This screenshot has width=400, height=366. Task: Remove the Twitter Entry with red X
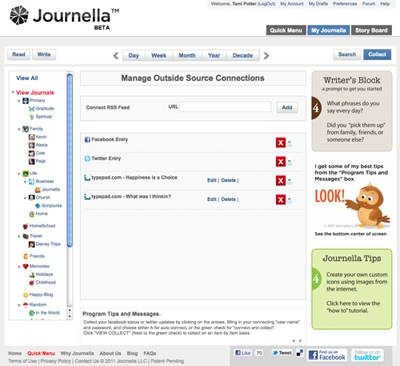click(x=281, y=162)
